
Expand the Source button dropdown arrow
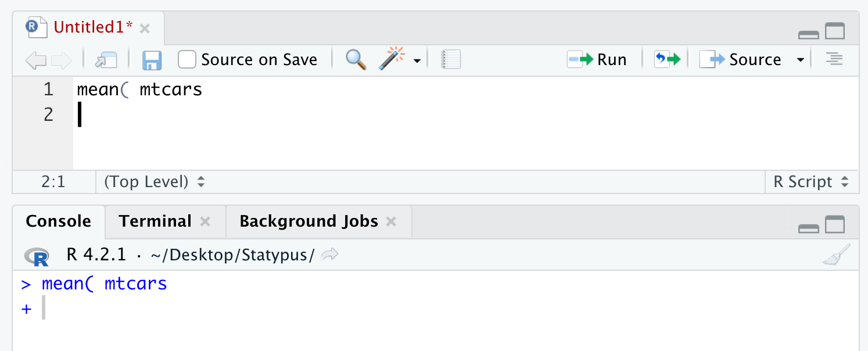pyautogui.click(x=801, y=60)
